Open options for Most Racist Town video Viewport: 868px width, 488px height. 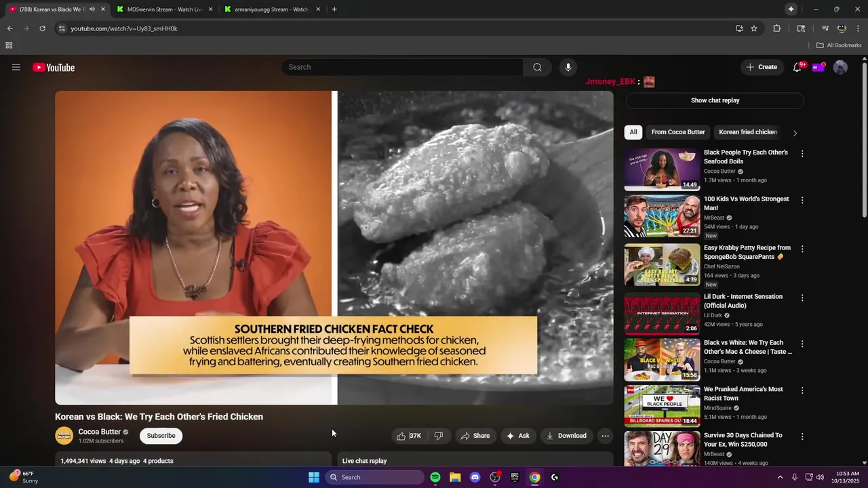(x=802, y=390)
